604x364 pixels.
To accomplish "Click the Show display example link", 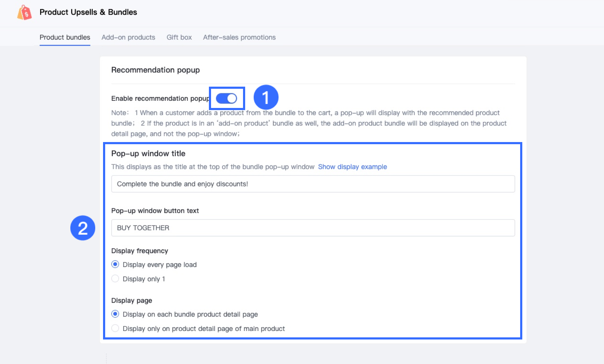I will [352, 167].
